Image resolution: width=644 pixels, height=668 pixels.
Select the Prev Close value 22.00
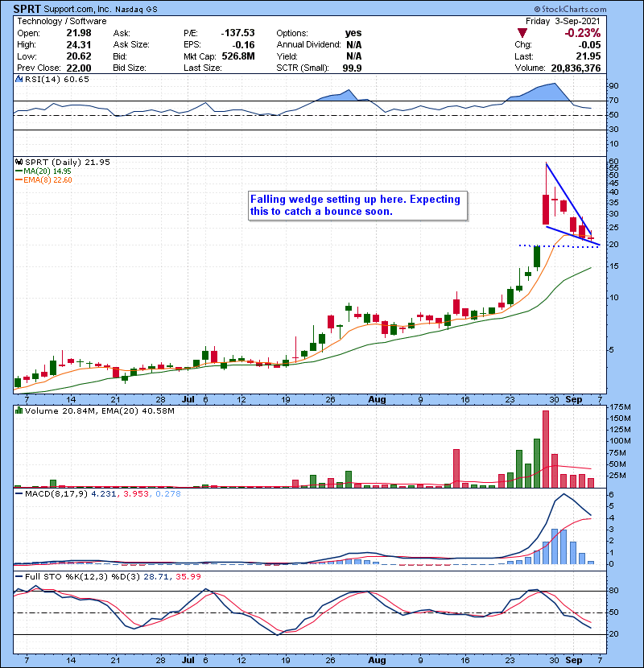79,68
